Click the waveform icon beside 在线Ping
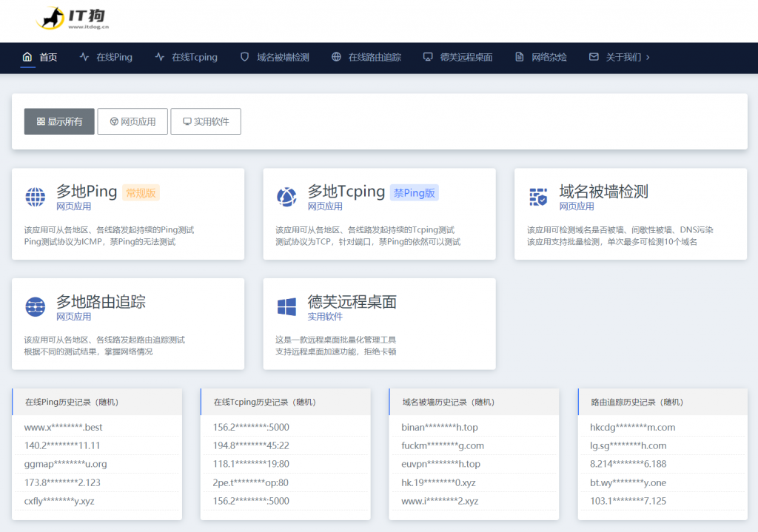Viewport: 758px width, 532px height. pyautogui.click(x=84, y=56)
